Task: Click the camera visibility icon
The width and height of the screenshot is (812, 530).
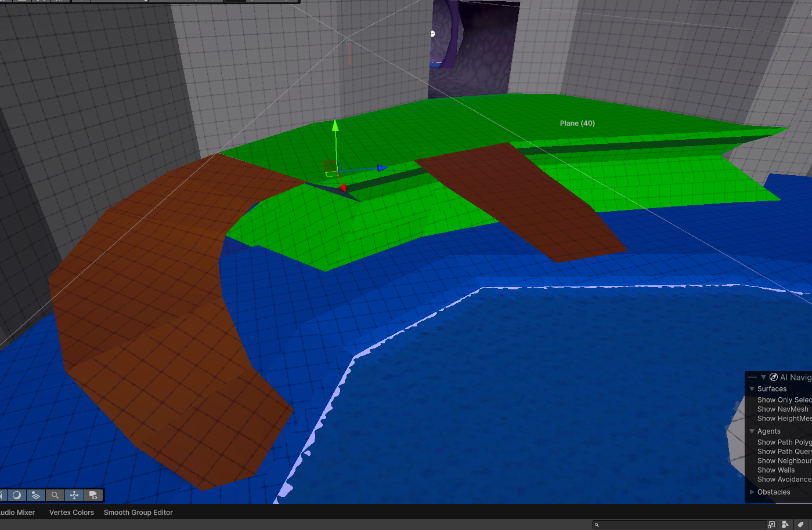Action: 93,495
